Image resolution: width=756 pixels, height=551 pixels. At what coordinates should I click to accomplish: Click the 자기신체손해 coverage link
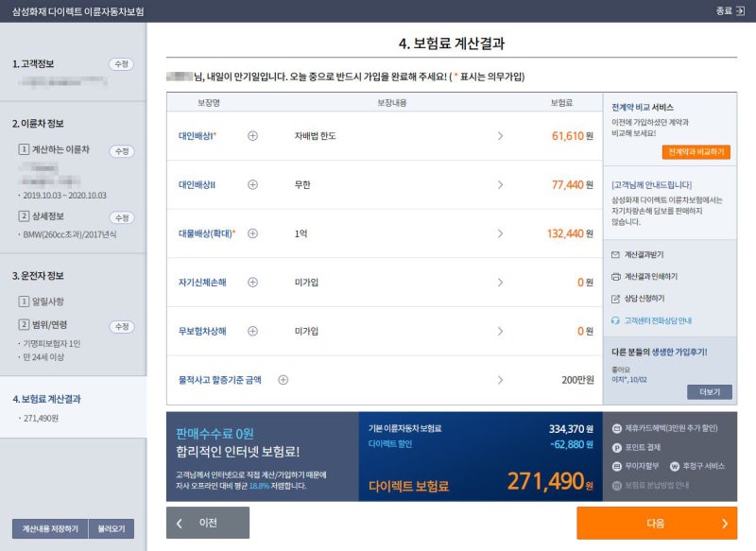point(202,282)
